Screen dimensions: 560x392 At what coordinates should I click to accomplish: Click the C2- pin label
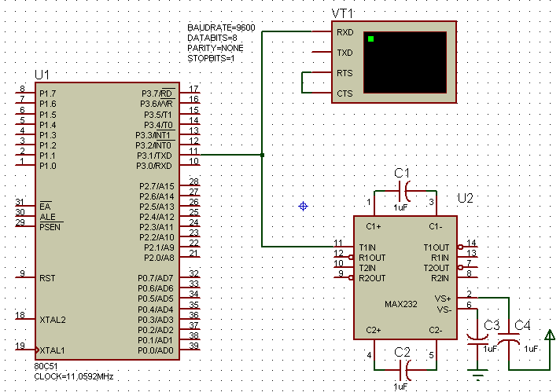click(436, 330)
